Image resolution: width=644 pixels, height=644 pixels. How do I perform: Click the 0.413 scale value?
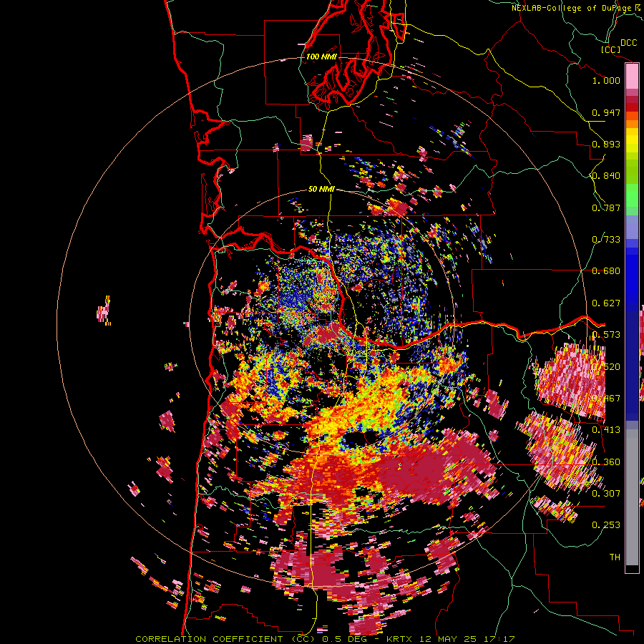tap(606, 430)
